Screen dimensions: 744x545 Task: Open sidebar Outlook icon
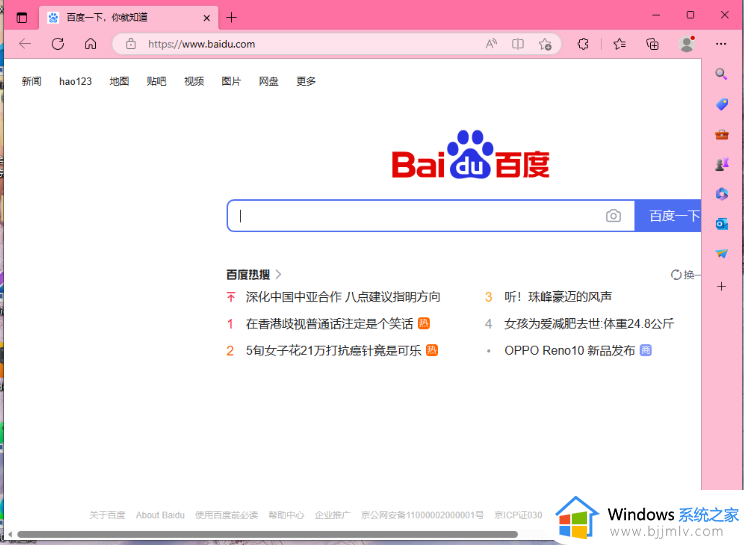pyautogui.click(x=722, y=223)
